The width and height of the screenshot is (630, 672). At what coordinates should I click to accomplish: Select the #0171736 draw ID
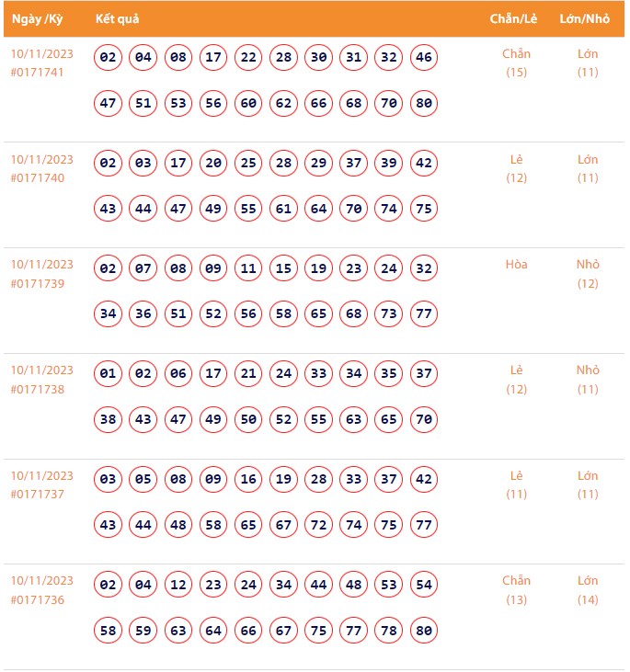pyautogui.click(x=38, y=599)
